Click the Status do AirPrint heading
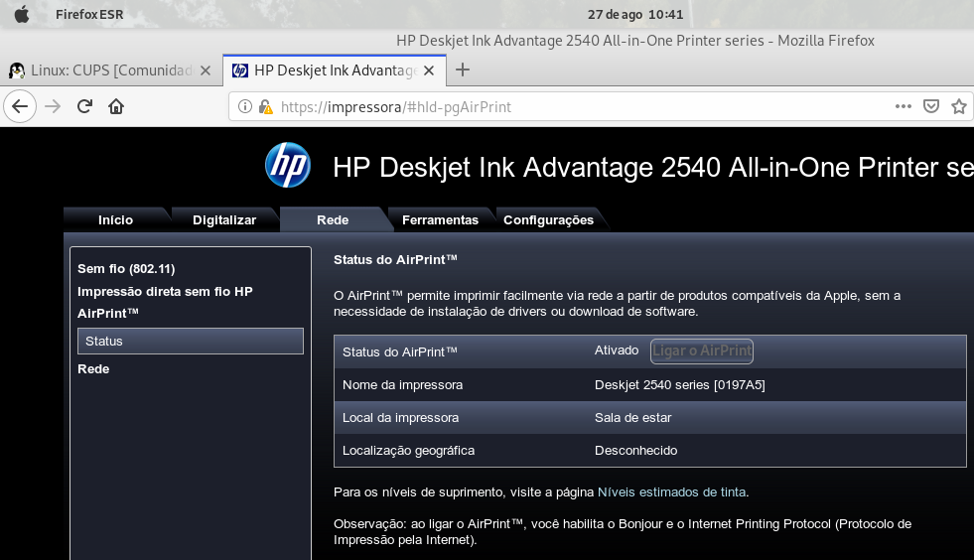This screenshot has height=560, width=974. click(396, 260)
